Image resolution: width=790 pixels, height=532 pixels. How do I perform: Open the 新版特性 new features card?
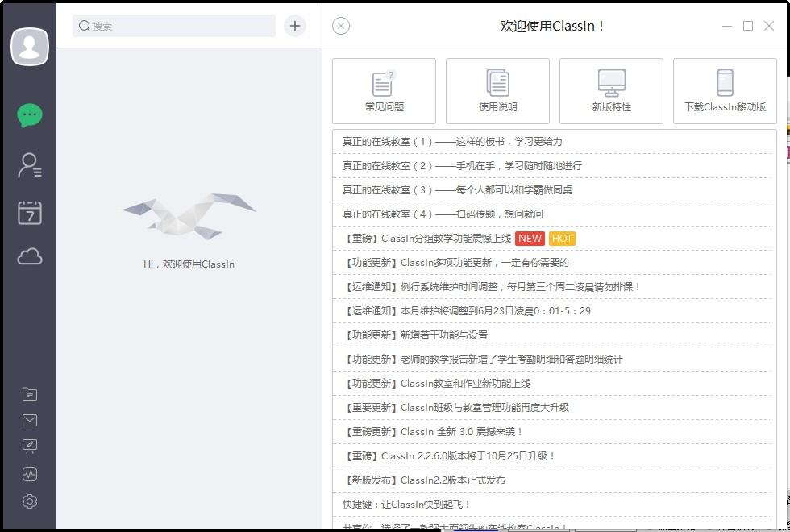tap(611, 91)
